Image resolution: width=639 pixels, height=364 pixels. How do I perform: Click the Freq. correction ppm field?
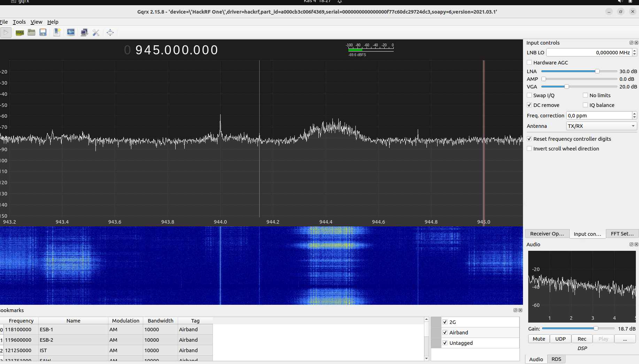pyautogui.click(x=599, y=116)
